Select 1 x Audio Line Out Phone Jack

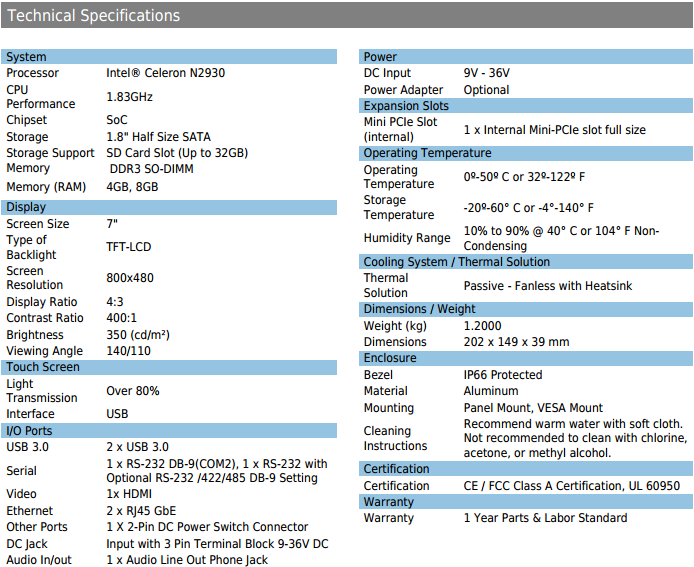187,560
